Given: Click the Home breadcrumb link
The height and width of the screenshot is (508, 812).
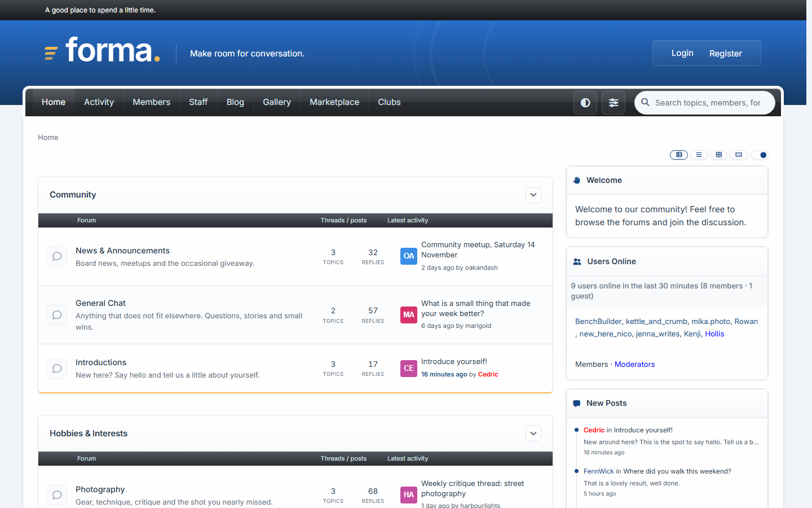Looking at the screenshot, I should click(48, 137).
